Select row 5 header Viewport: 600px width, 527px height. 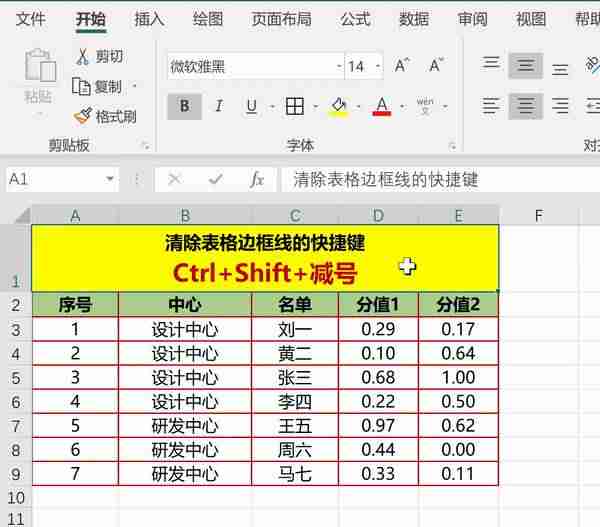[16, 378]
